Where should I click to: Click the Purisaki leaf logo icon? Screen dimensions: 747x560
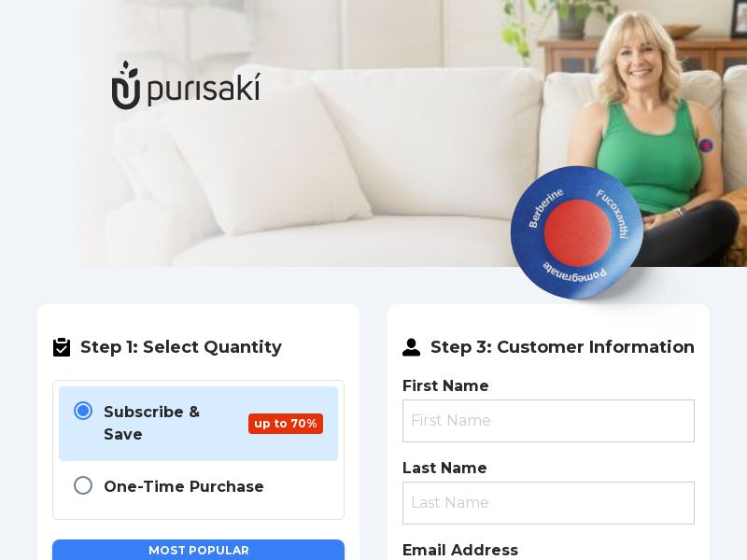point(126,85)
